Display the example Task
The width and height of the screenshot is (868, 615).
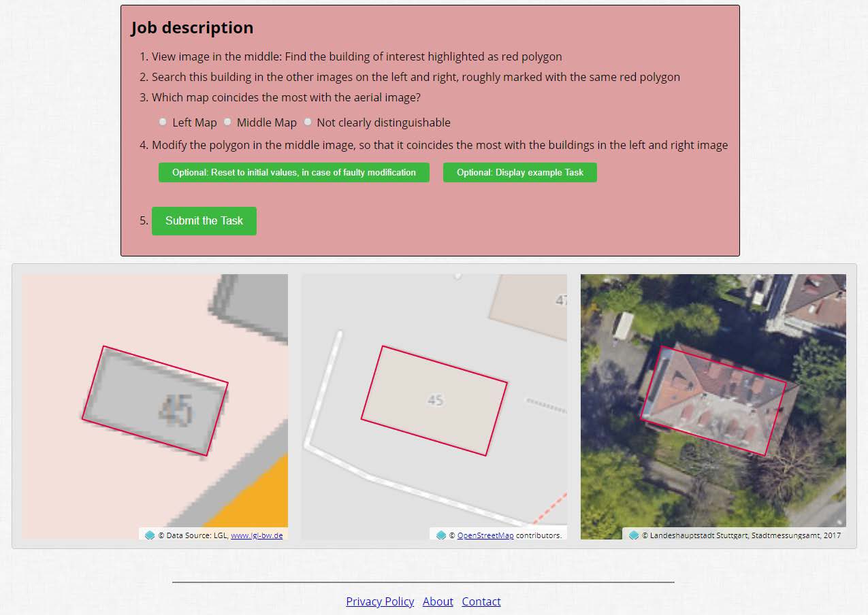tap(520, 172)
